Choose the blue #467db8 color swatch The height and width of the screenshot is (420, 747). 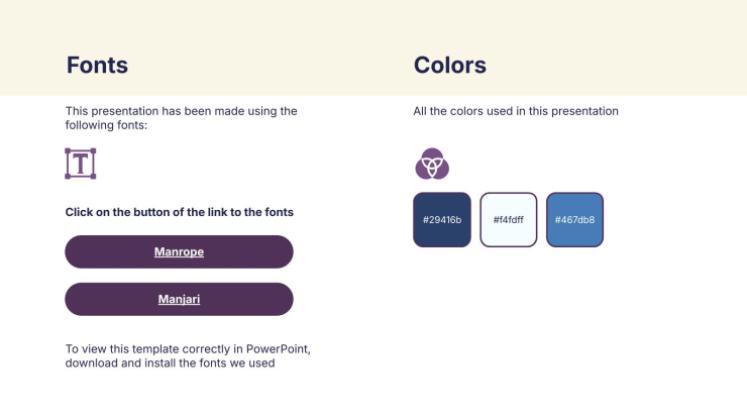tap(575, 219)
